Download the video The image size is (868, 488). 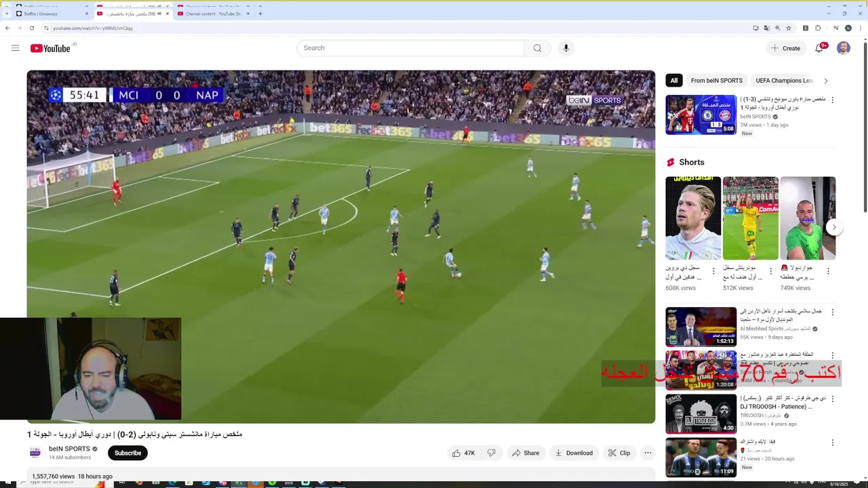[574, 453]
